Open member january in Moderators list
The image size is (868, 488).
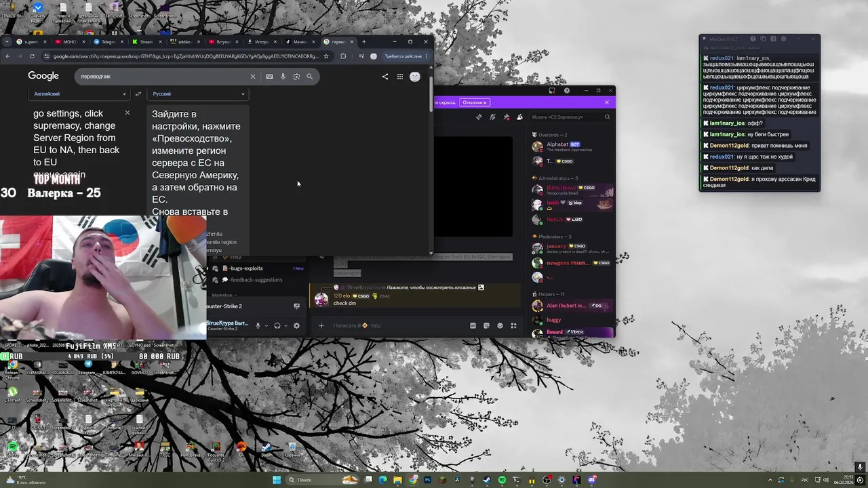click(573, 248)
